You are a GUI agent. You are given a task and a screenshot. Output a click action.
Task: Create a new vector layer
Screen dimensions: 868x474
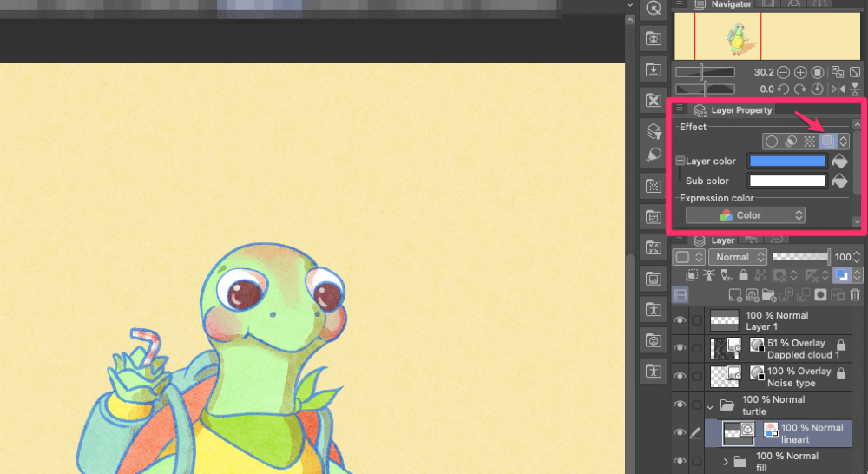[x=752, y=295]
